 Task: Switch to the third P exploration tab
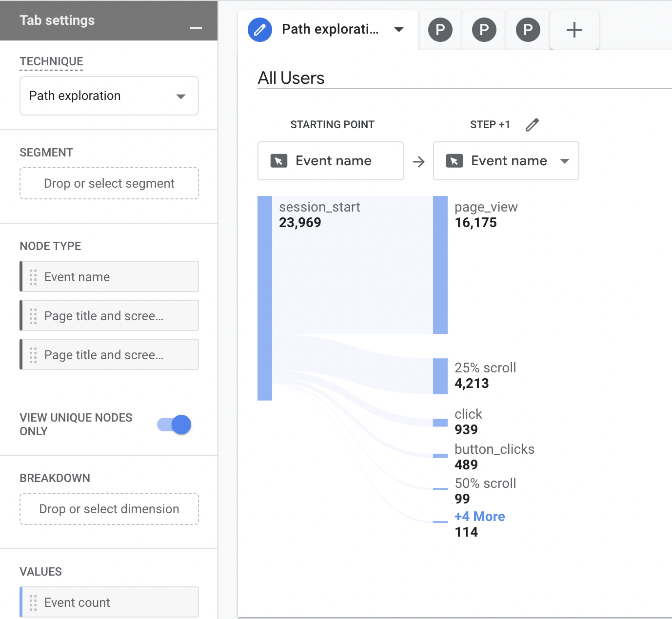pos(527,29)
